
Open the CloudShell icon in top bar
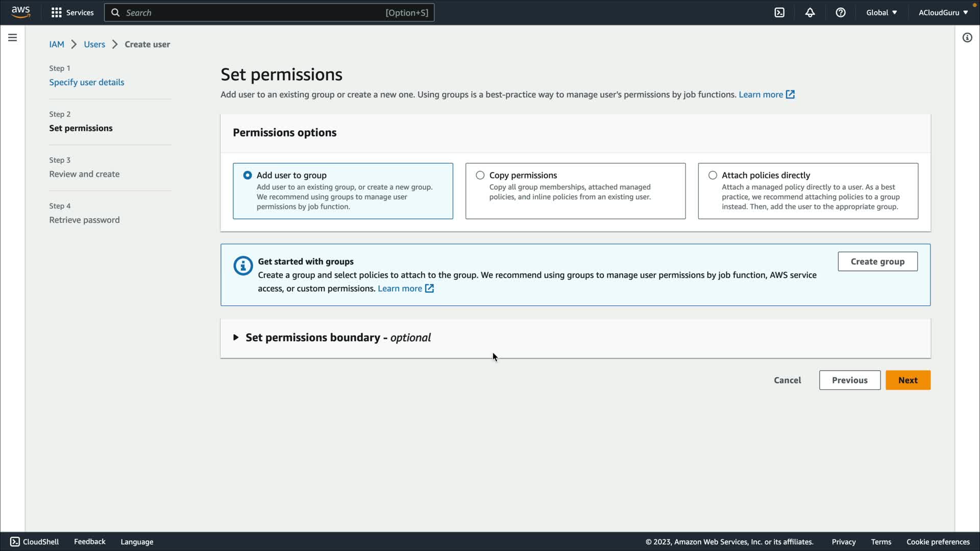779,13
